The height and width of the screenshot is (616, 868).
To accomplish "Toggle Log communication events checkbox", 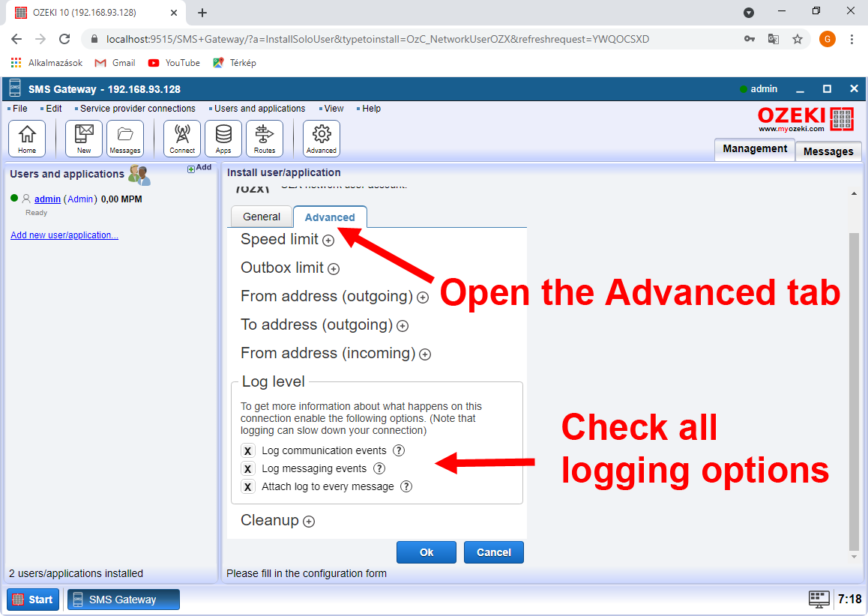I will point(247,450).
